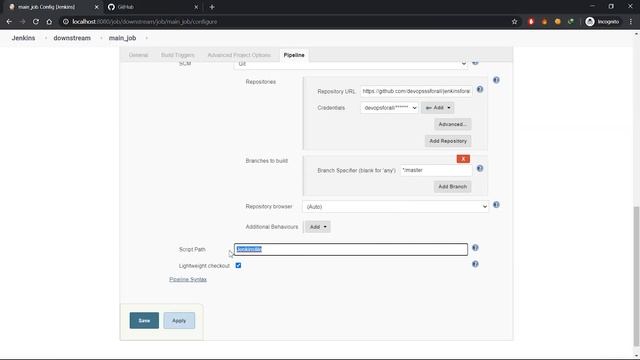
Task: Go to browser home page
Action: 49,22
